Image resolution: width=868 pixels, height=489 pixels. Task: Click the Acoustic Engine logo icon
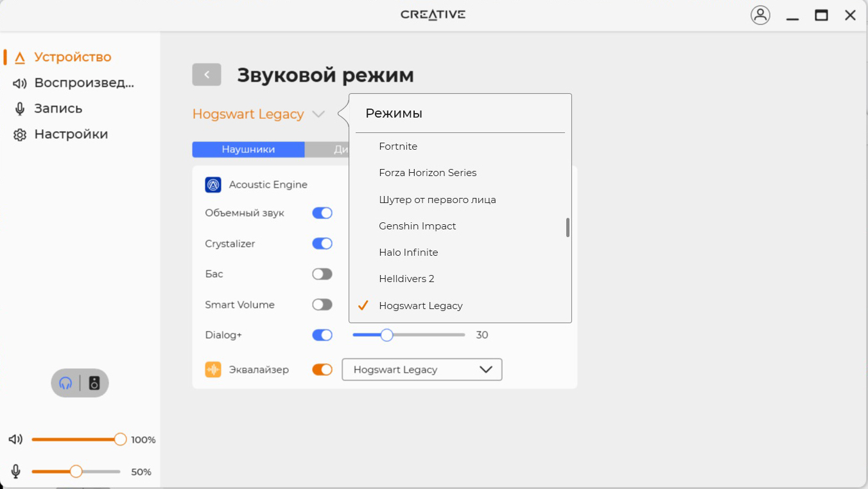click(x=213, y=185)
